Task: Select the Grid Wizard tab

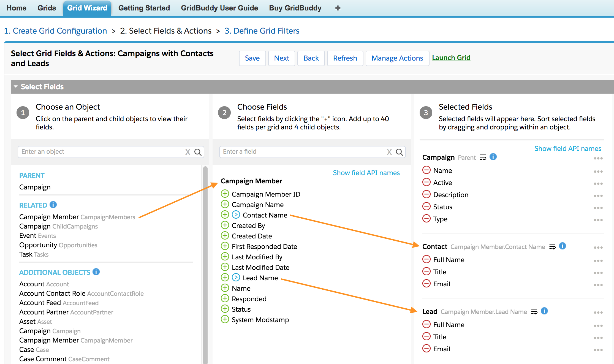Action: click(x=87, y=8)
